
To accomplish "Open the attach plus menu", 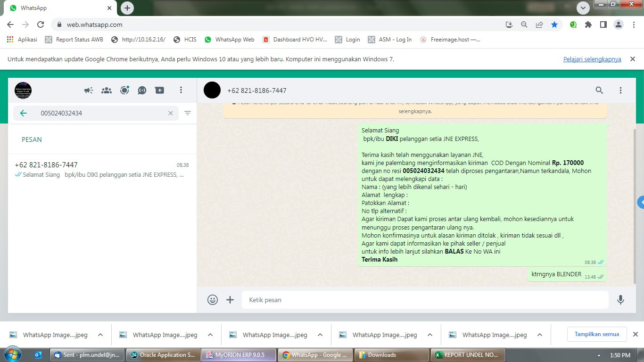I will click(230, 300).
